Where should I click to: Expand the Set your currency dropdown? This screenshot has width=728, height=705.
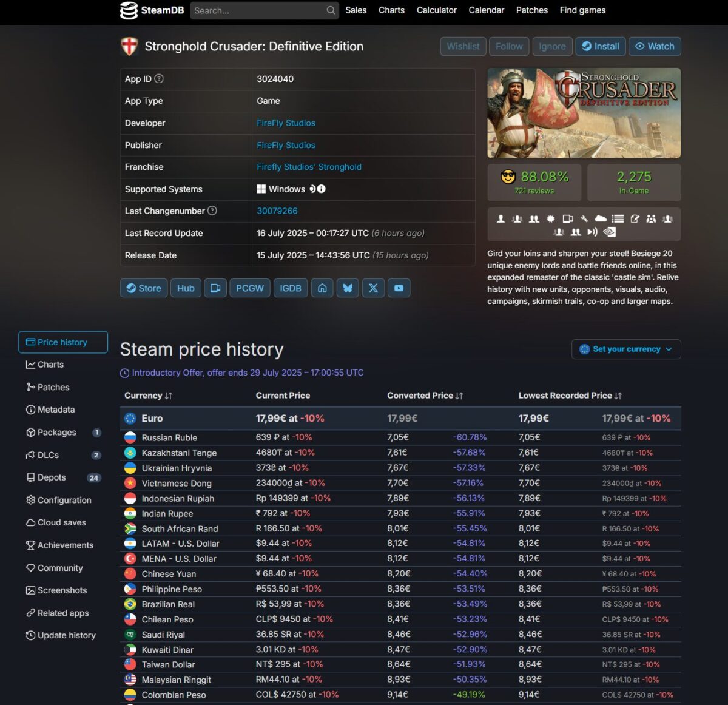[626, 349]
